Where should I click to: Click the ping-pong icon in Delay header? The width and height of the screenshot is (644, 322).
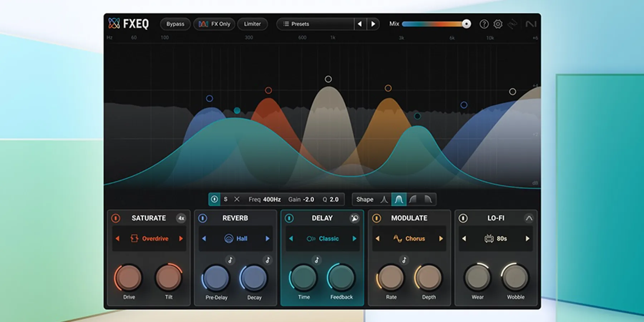(x=354, y=218)
